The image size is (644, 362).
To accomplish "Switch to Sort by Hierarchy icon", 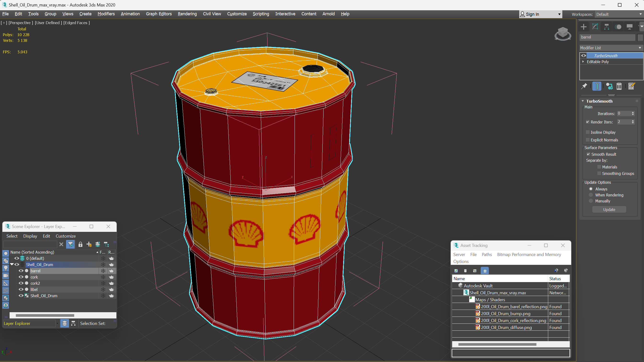I will click(73, 323).
